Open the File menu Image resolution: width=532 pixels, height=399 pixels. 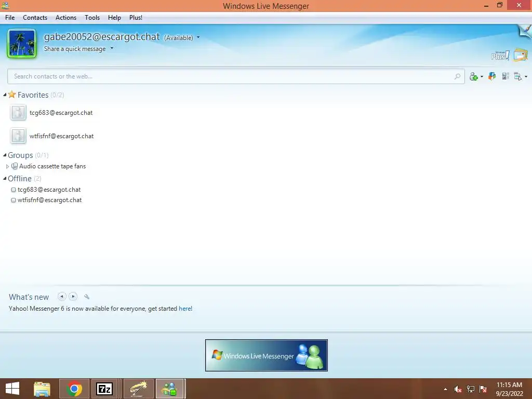click(x=10, y=18)
